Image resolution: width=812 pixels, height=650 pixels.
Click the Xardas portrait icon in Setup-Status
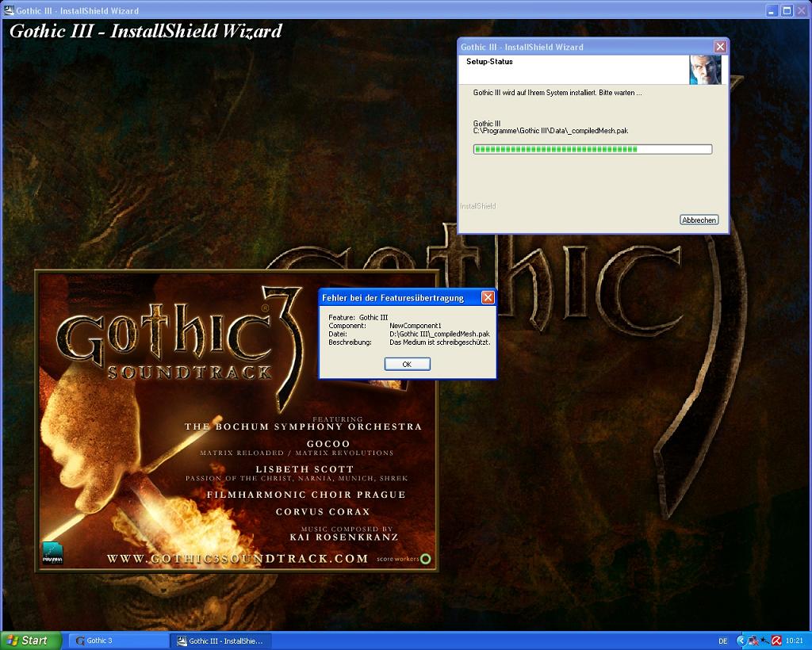[705, 69]
